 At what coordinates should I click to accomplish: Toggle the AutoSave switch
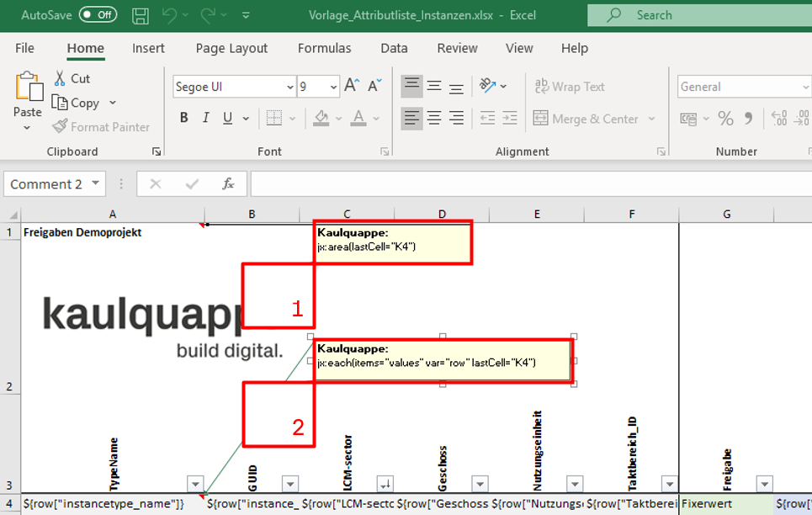pos(98,15)
